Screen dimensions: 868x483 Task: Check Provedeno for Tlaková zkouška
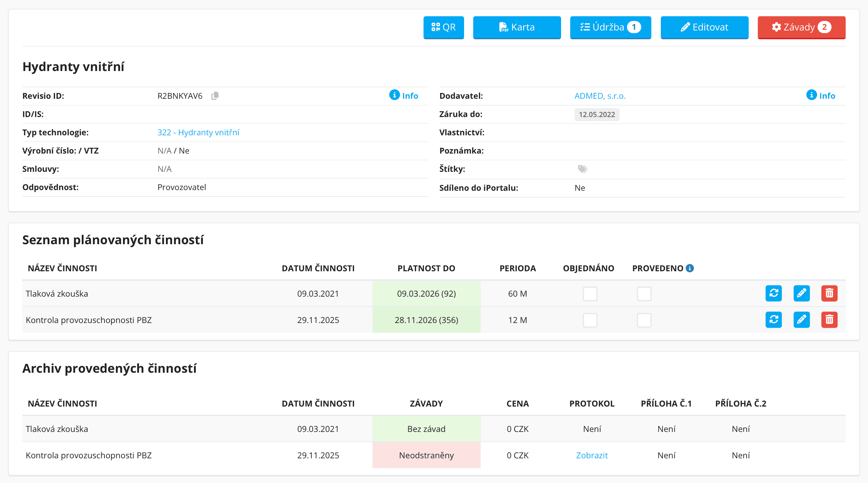644,294
